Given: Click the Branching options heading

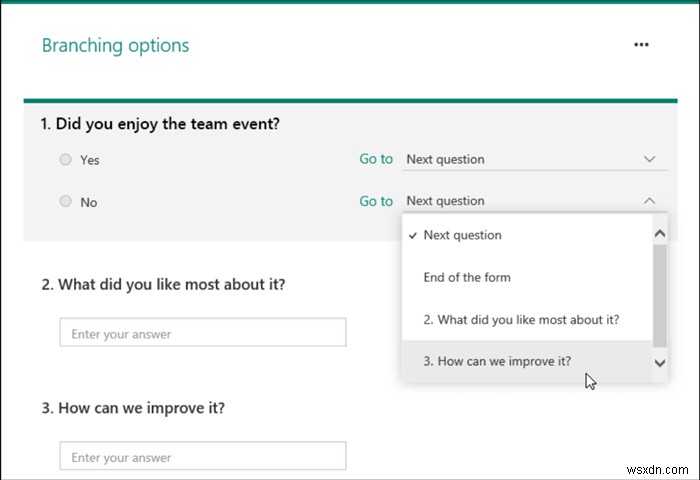Looking at the screenshot, I should pos(116,46).
